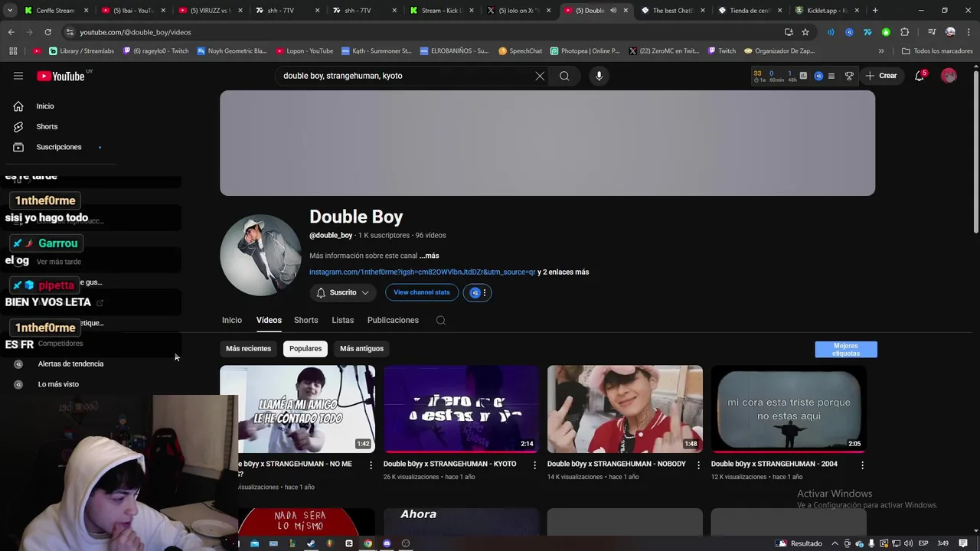Open the vidIQ bar chart stats icon
Image resolution: width=980 pixels, height=551 pixels.
(803, 76)
